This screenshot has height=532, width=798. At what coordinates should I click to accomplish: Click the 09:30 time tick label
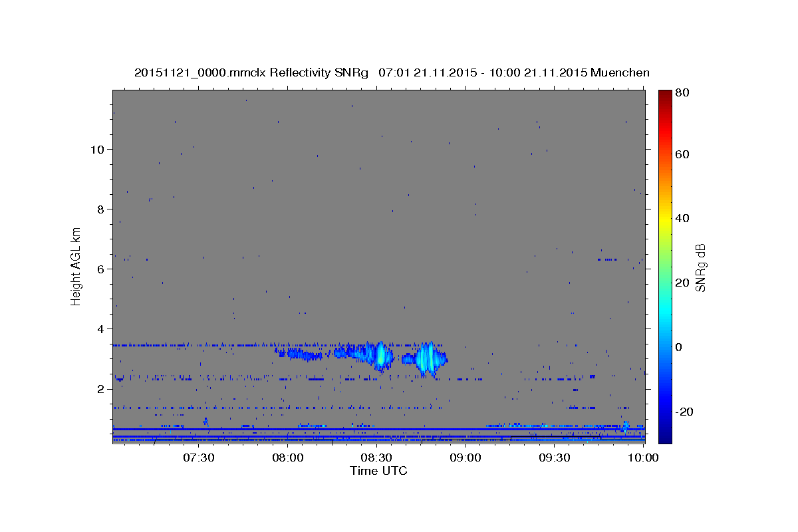pyautogui.click(x=555, y=458)
